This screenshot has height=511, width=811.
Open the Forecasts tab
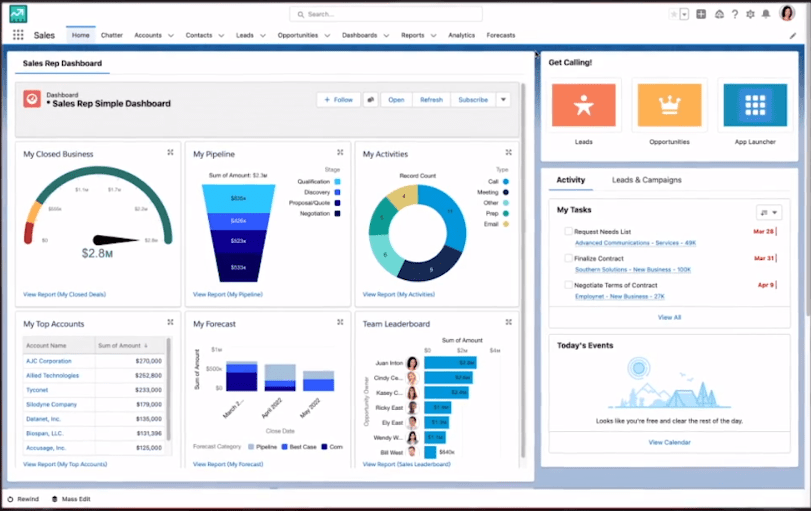click(501, 35)
